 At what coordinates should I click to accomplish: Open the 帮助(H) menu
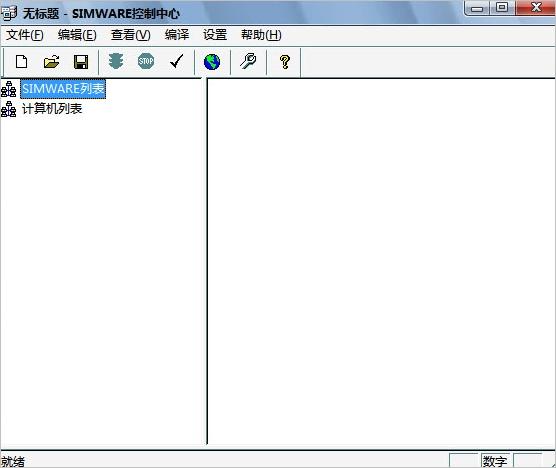pos(261,35)
